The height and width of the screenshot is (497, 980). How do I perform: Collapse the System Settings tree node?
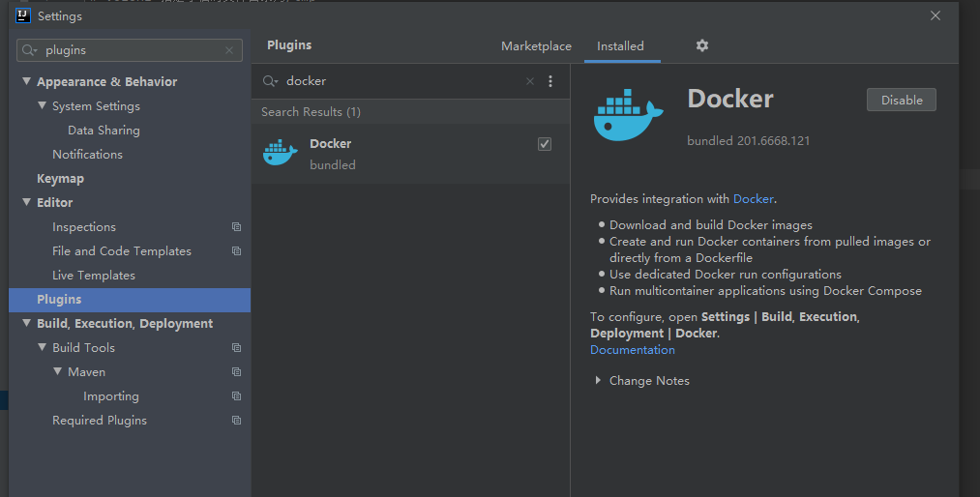[42, 105]
